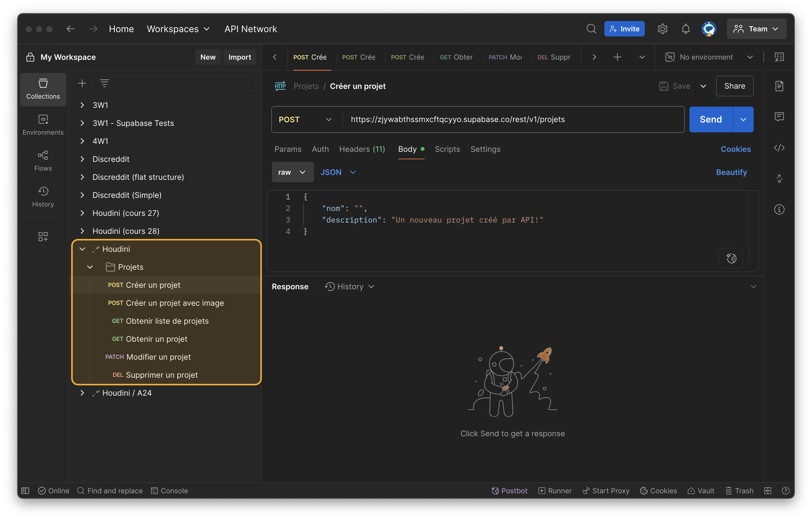Open the Collections sidebar panel
The width and height of the screenshot is (812, 520).
coord(43,89)
